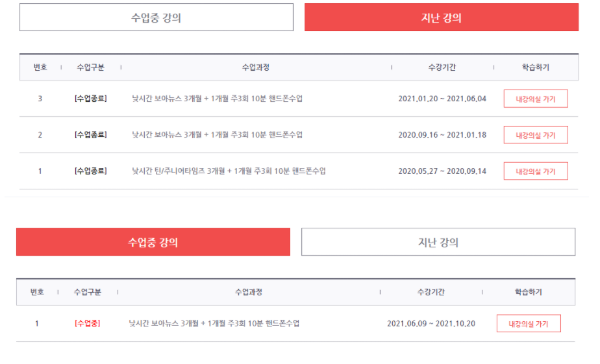Go to classroom for the 틴/주니어타임즈 course
Viewport: 600px width, 364px height.
click(x=536, y=171)
